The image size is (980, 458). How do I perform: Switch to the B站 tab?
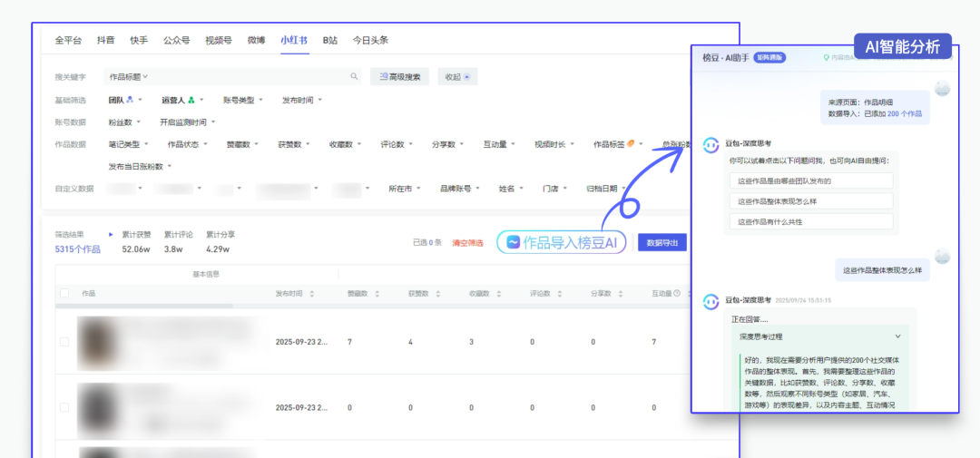(x=330, y=40)
